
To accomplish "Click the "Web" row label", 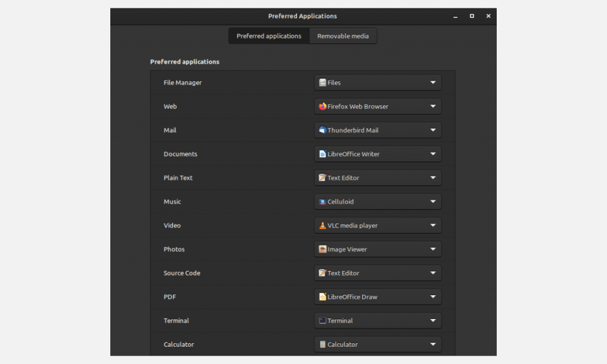I will [x=170, y=106].
